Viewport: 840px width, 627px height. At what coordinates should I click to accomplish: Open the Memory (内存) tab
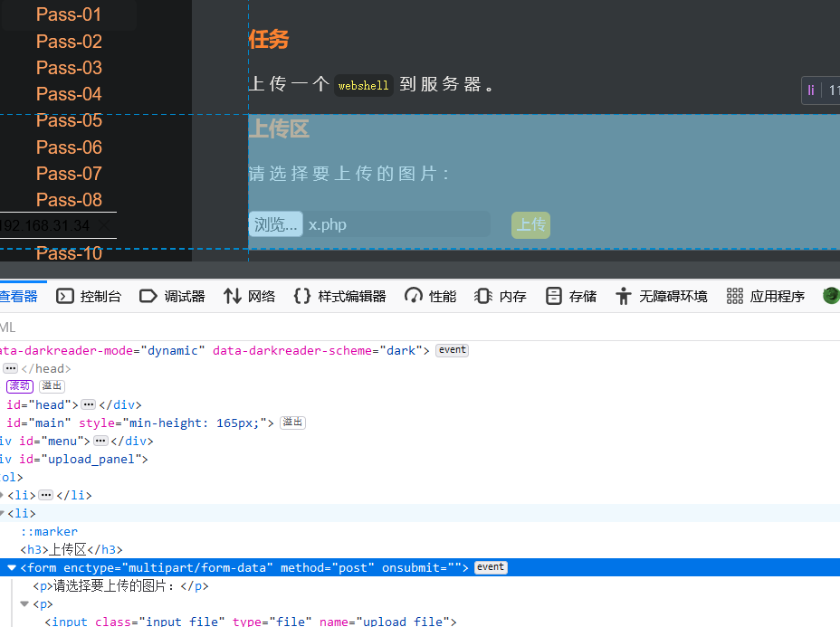501,296
